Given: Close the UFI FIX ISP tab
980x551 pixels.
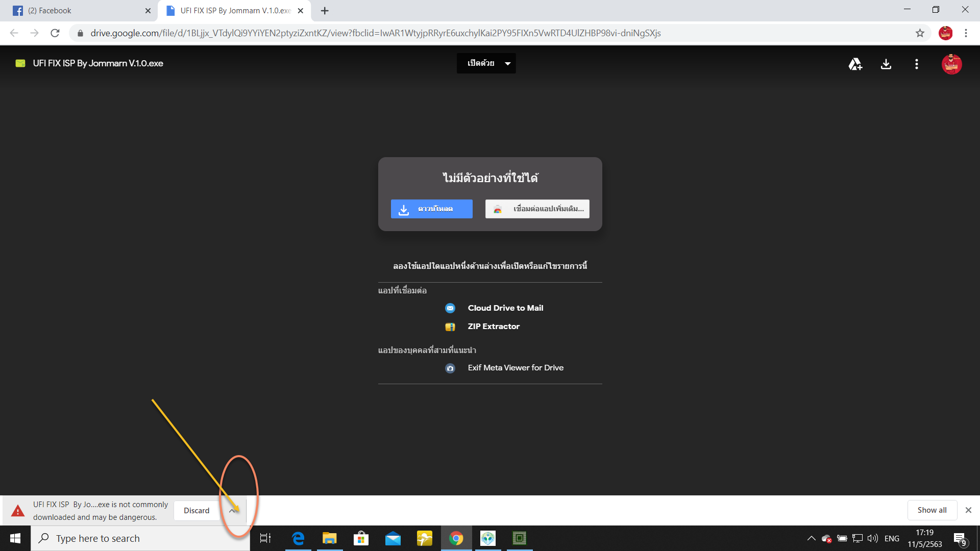Looking at the screenshot, I should 301,11.
